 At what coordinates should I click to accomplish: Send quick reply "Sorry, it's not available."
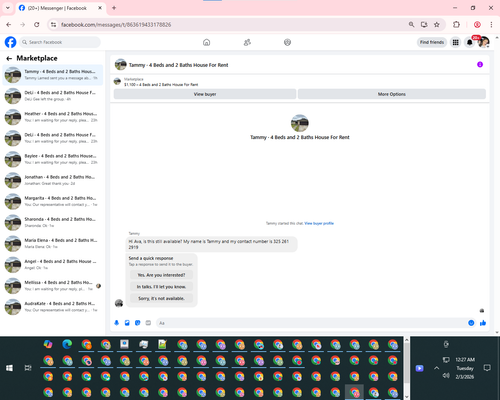(161, 298)
